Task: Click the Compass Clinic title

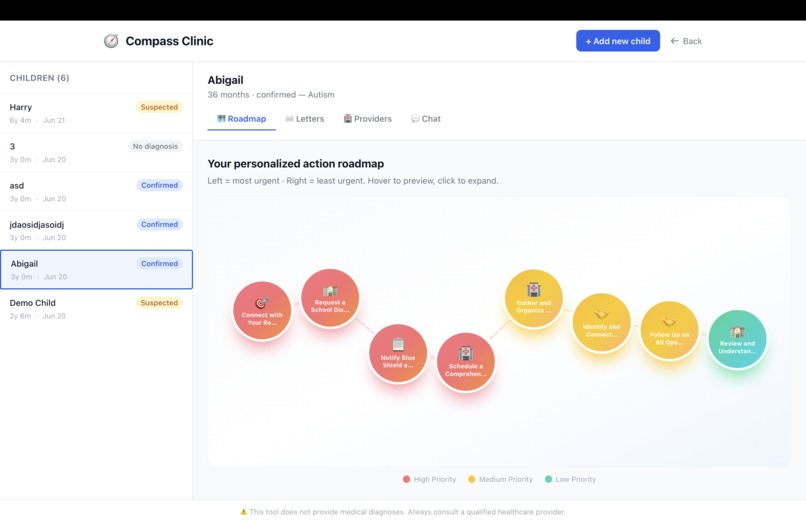Action: click(x=169, y=41)
